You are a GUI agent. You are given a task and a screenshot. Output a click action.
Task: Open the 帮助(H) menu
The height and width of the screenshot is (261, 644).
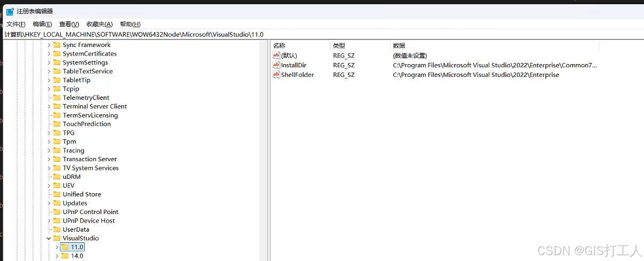pyautogui.click(x=130, y=24)
